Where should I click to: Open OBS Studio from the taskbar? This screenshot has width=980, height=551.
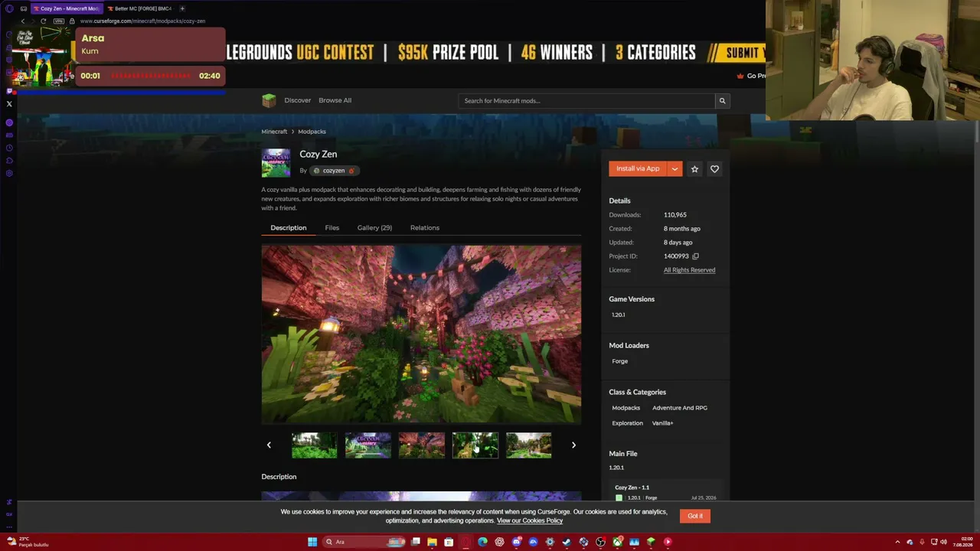[600, 542]
